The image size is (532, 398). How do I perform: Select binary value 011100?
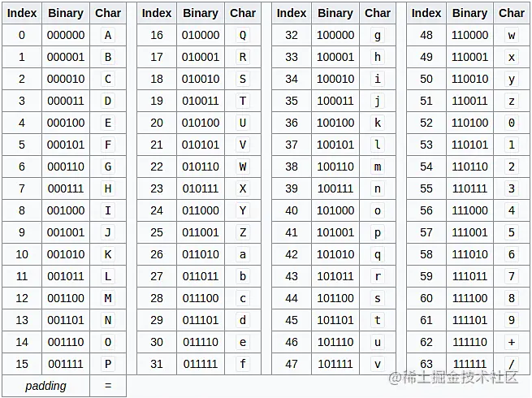pyautogui.click(x=201, y=298)
